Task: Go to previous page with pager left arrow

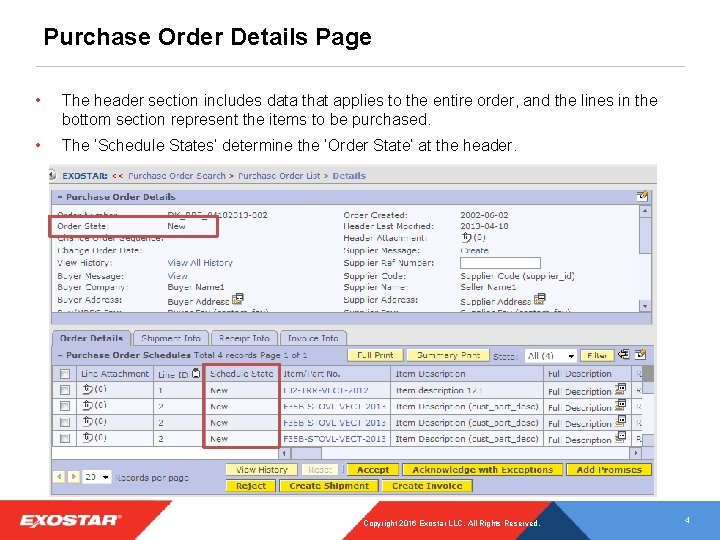Action: 59,477
